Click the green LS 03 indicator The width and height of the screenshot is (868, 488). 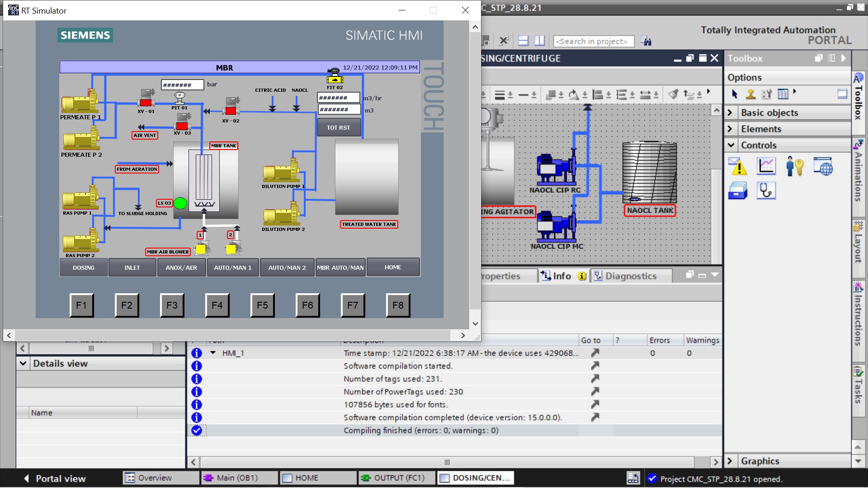180,203
